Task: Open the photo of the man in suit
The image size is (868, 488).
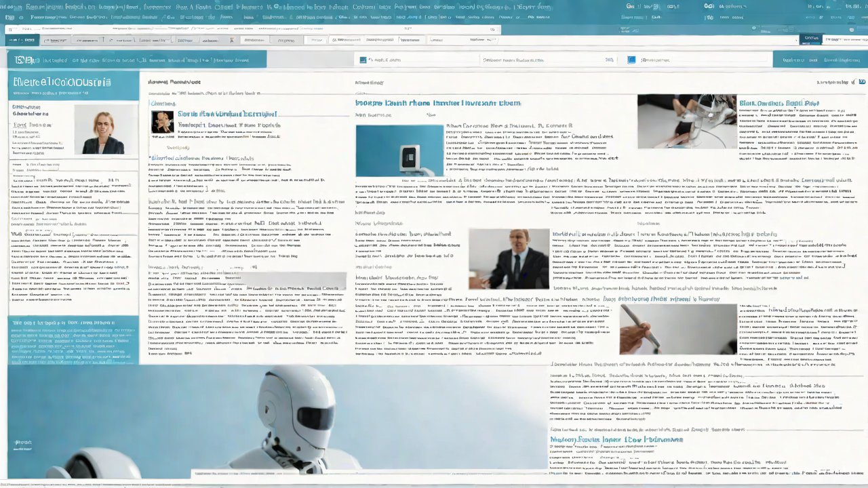Action: coord(509,259)
